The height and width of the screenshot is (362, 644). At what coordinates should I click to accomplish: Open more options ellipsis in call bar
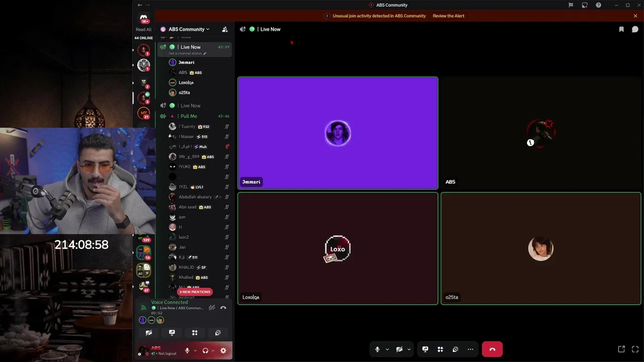[x=470, y=349]
